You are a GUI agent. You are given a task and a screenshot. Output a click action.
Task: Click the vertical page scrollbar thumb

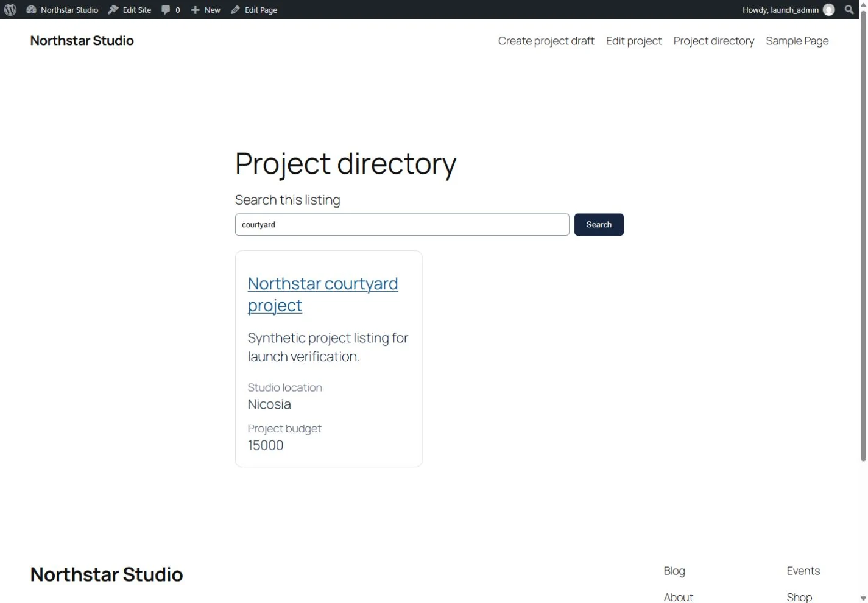(863, 236)
